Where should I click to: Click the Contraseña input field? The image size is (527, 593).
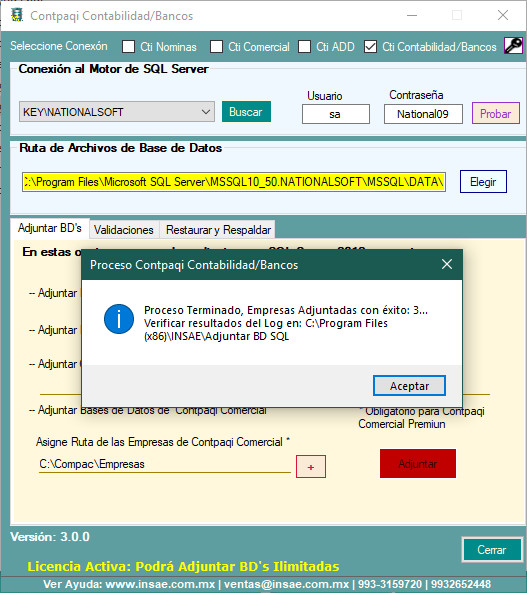pos(423,114)
